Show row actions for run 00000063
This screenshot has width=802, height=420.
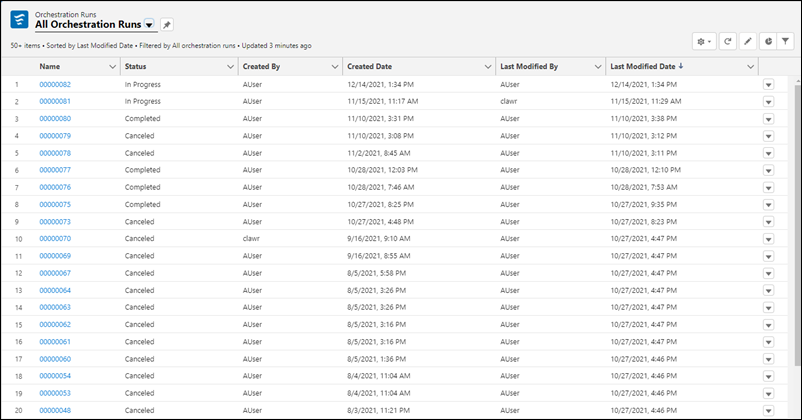768,307
